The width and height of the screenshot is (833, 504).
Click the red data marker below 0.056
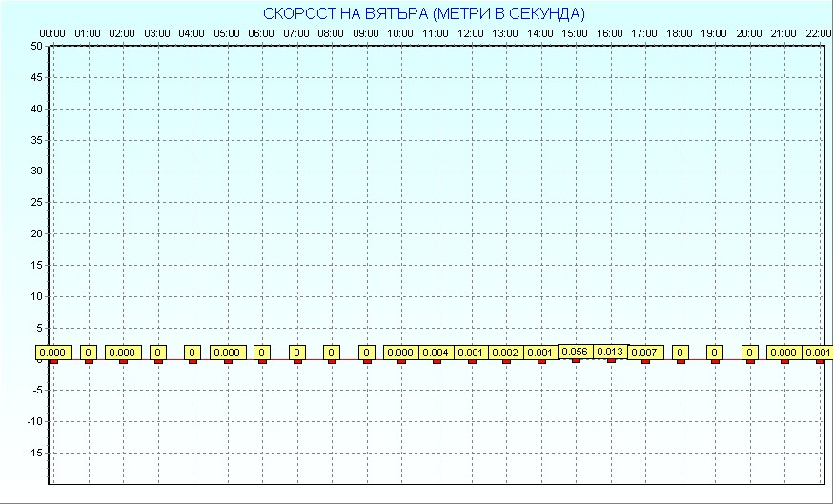tap(575, 360)
